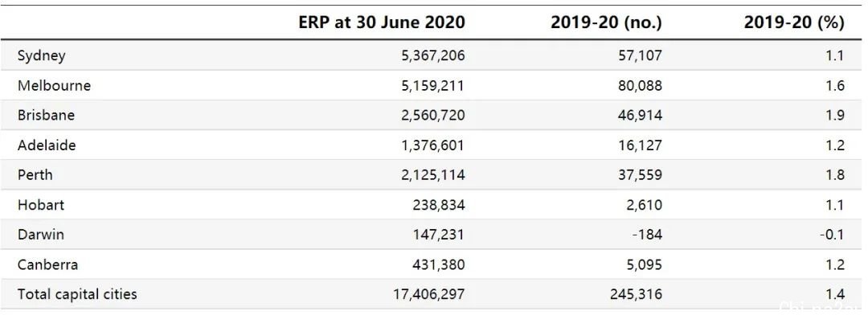
Task: Select the Darwin row label
Action: (x=41, y=235)
